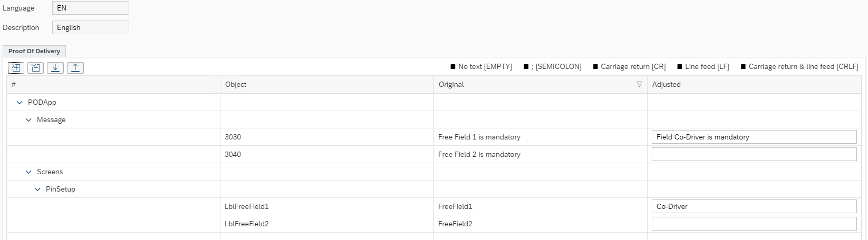Edit the Co-Driver adjusted label field
Viewport: 868px width, 240px height.
click(754, 206)
